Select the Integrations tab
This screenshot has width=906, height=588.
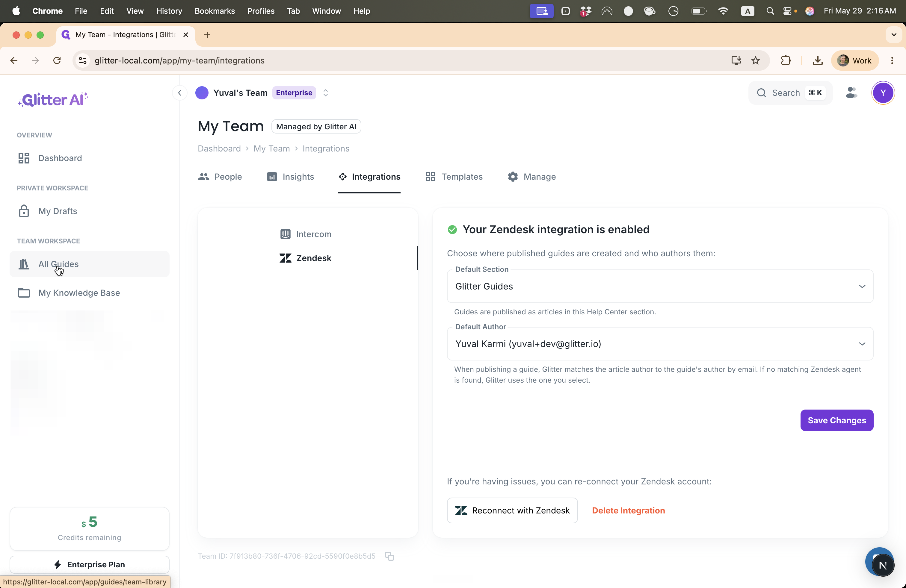coord(369,177)
